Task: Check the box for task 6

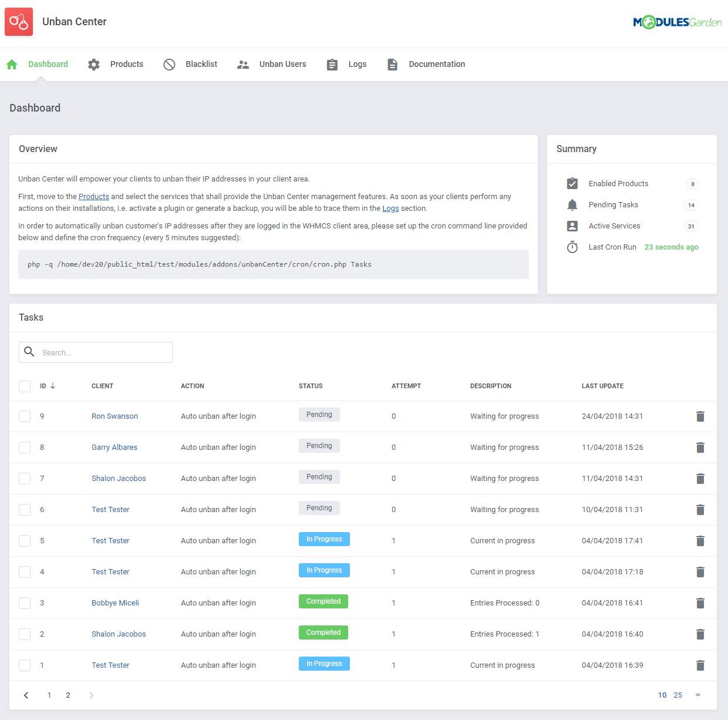Action: [25, 510]
